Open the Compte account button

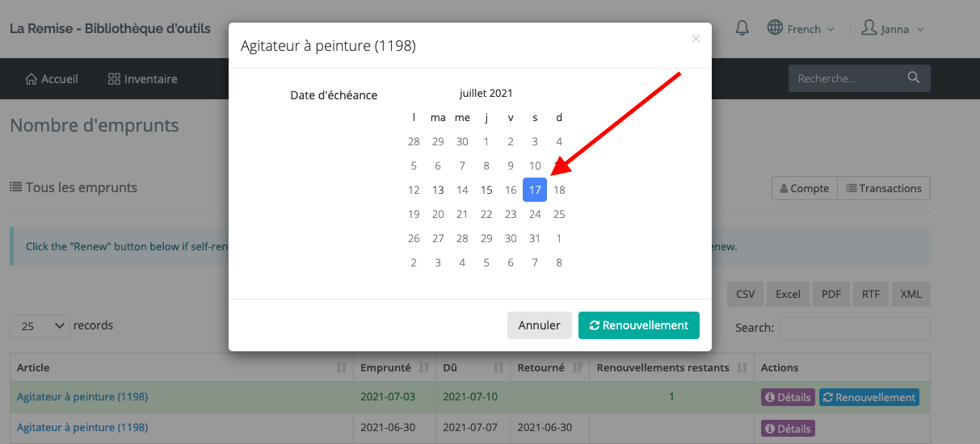coord(804,188)
